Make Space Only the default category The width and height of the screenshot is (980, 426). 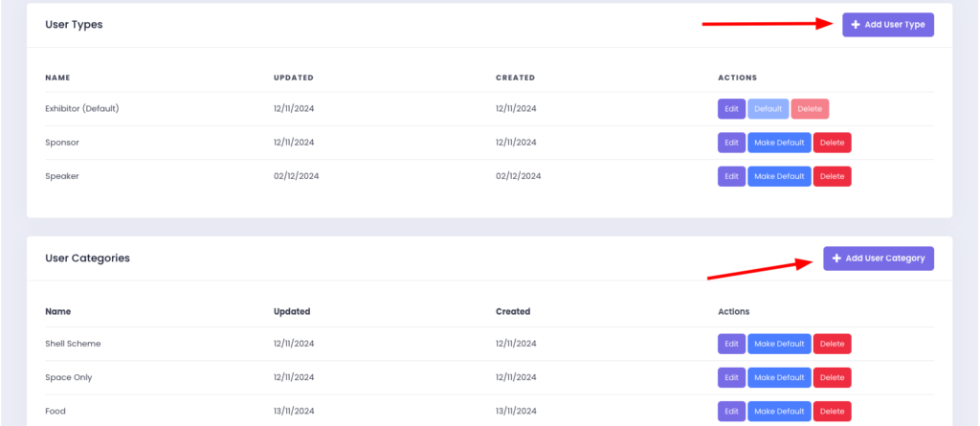coord(779,377)
